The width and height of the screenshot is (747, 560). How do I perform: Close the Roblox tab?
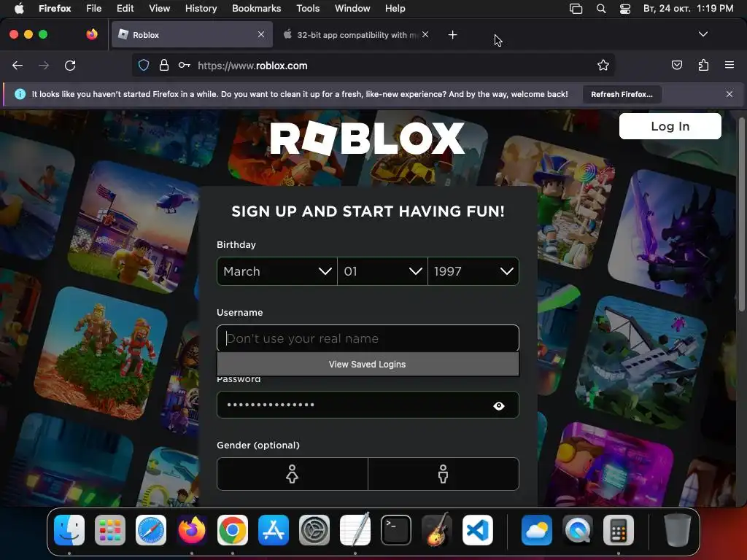point(261,34)
